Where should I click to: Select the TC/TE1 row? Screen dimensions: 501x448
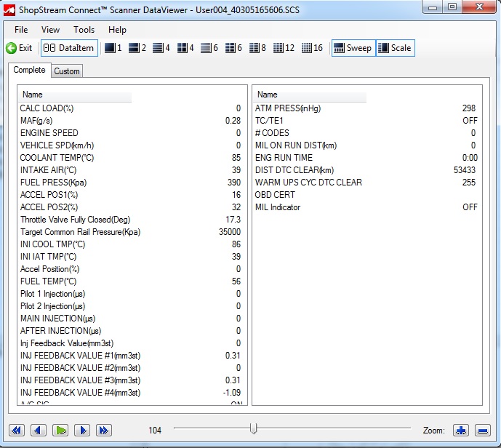click(x=366, y=121)
